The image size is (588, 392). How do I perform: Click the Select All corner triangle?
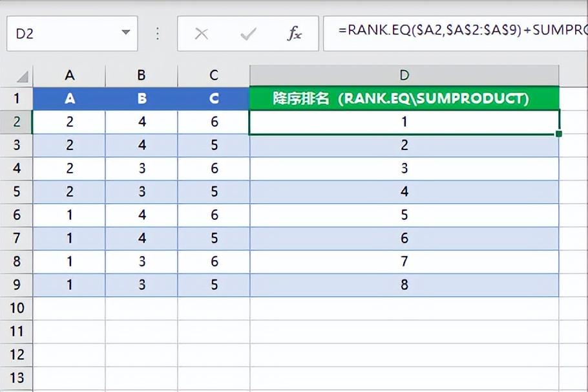(x=23, y=76)
